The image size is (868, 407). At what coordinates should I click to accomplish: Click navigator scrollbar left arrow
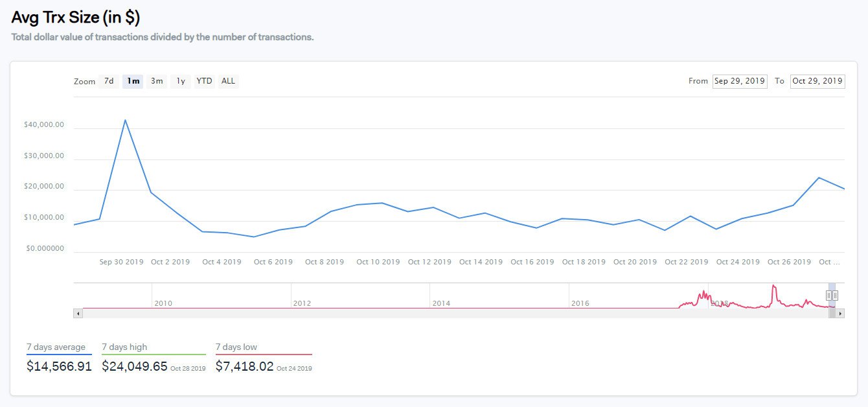pyautogui.click(x=78, y=314)
